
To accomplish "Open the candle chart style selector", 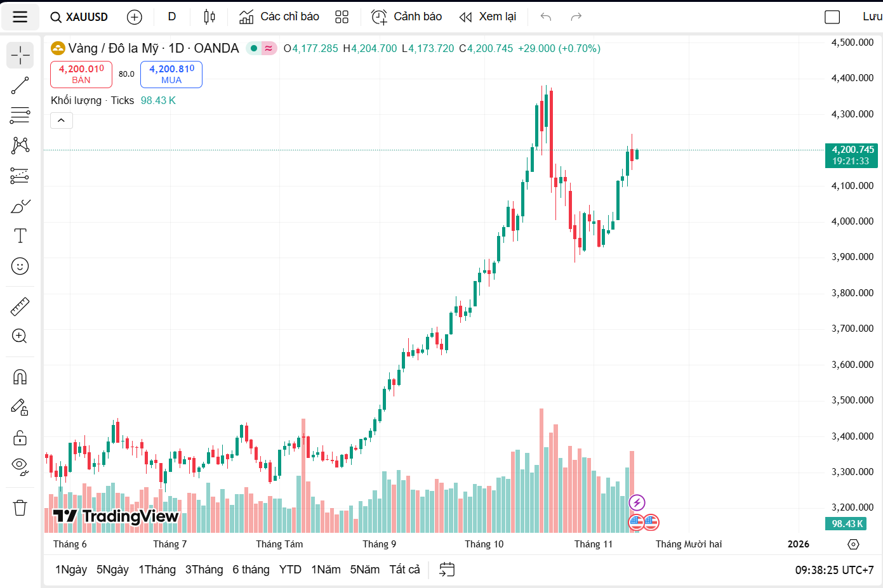I will click(209, 16).
